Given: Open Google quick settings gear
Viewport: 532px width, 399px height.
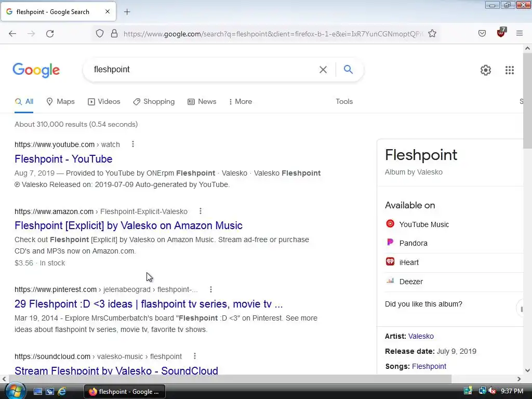Looking at the screenshot, I should coord(486,70).
